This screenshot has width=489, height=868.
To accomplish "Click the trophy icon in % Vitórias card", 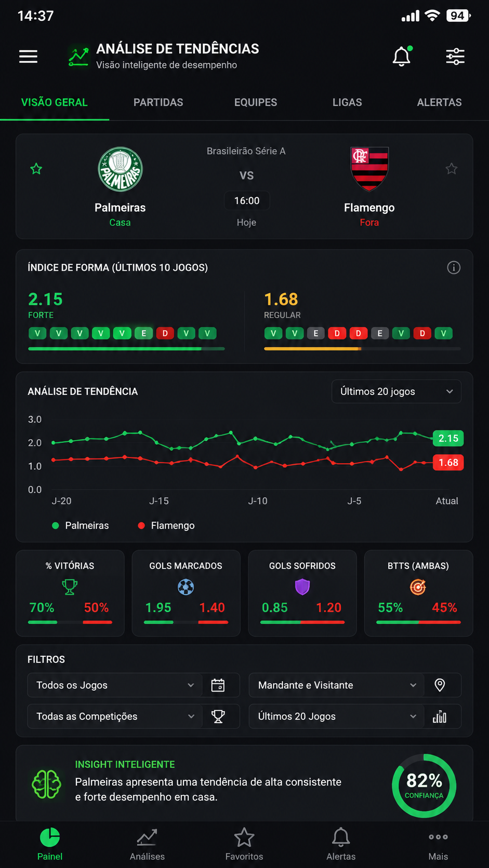I will [x=70, y=587].
